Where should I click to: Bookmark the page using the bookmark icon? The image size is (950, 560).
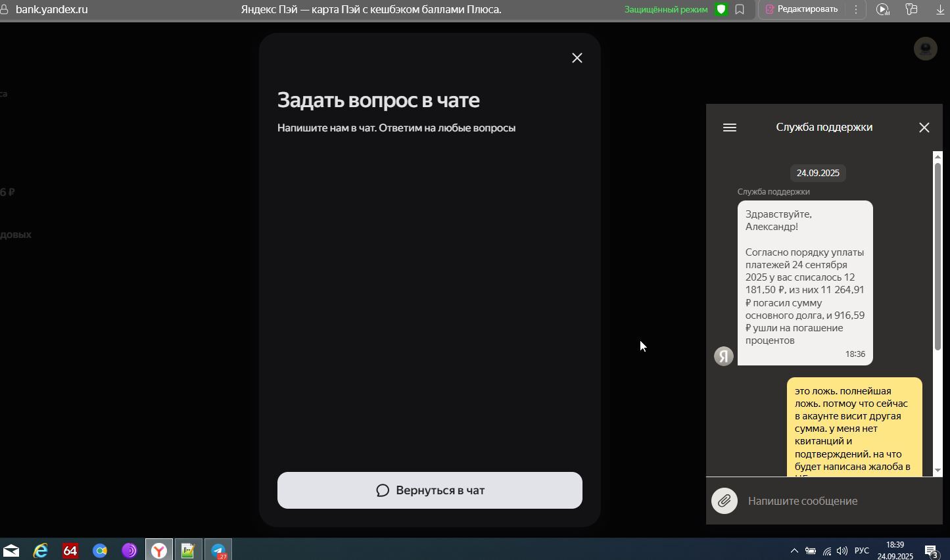click(740, 10)
